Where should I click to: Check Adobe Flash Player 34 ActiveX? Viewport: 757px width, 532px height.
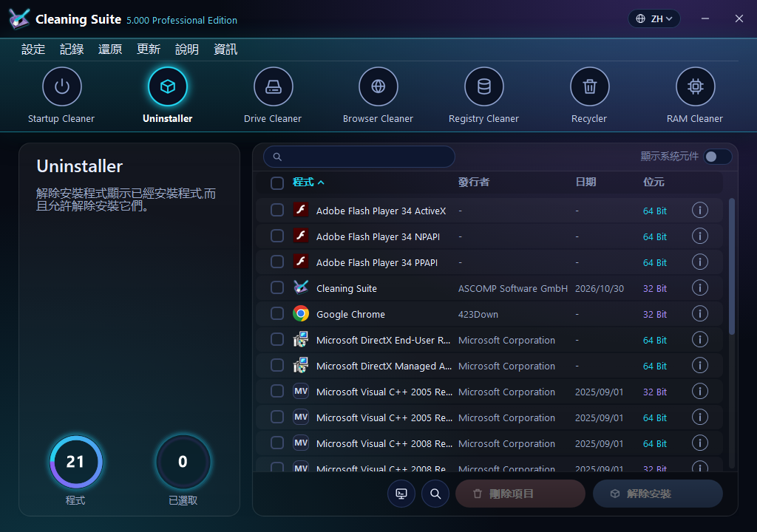(277, 210)
